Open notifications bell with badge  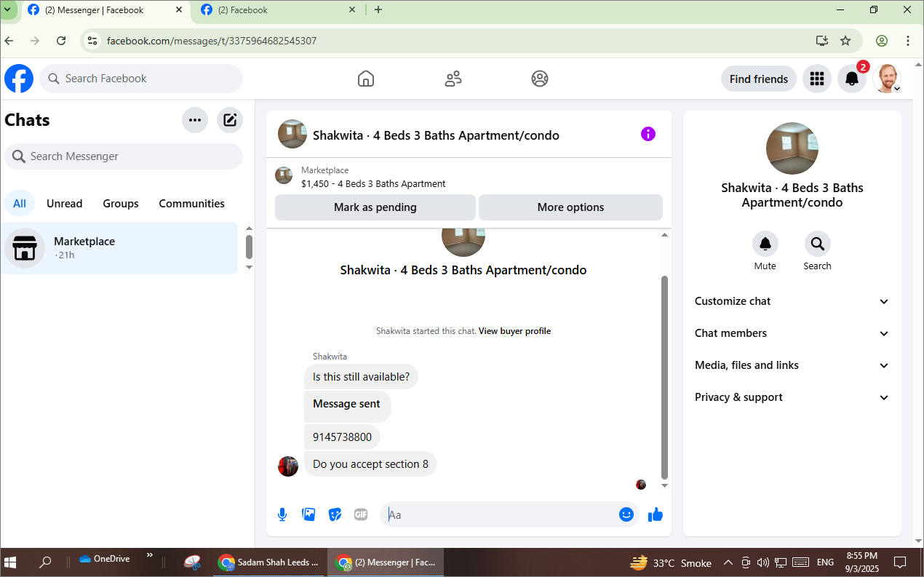pyautogui.click(x=853, y=79)
